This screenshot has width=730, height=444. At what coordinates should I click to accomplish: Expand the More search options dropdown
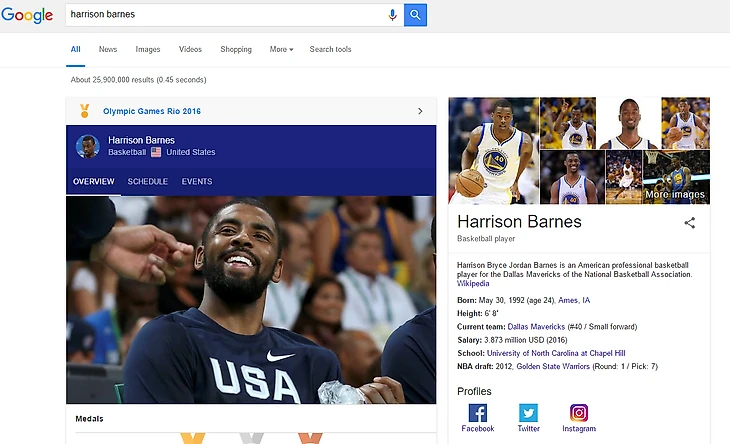click(281, 49)
